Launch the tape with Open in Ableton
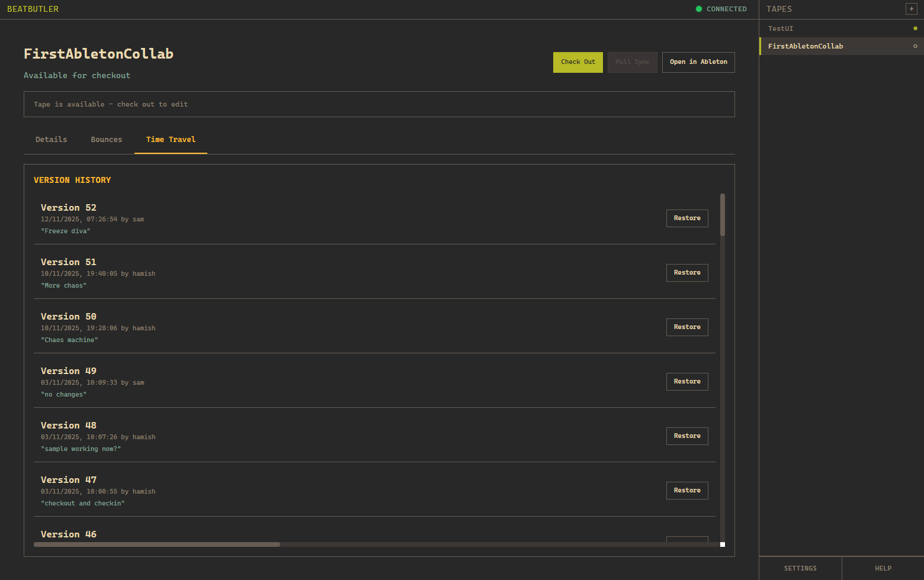 click(x=698, y=62)
